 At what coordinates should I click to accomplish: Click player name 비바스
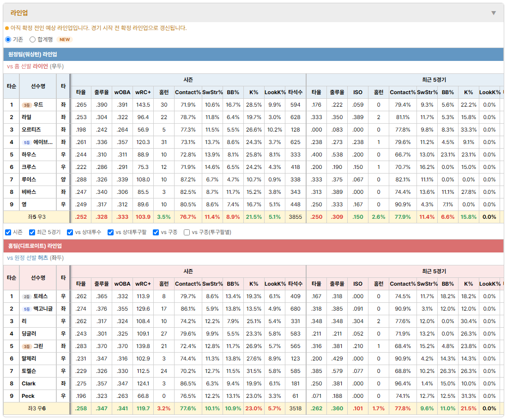coord(29,192)
